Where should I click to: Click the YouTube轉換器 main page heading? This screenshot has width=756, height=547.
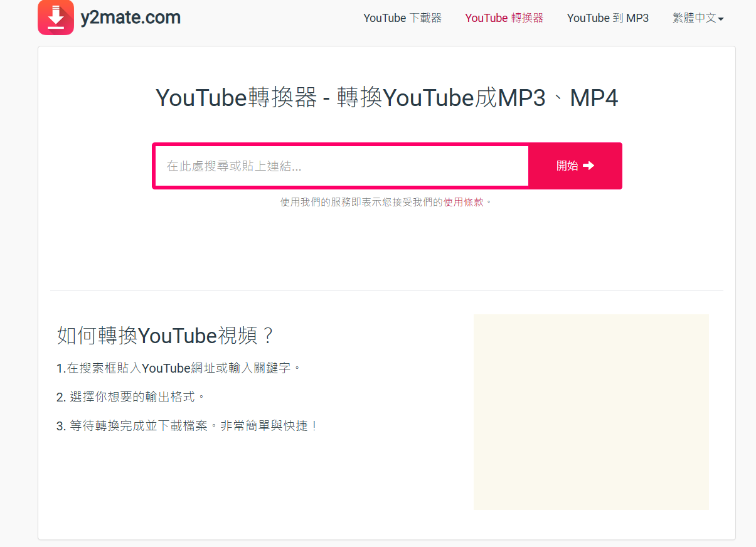387,98
